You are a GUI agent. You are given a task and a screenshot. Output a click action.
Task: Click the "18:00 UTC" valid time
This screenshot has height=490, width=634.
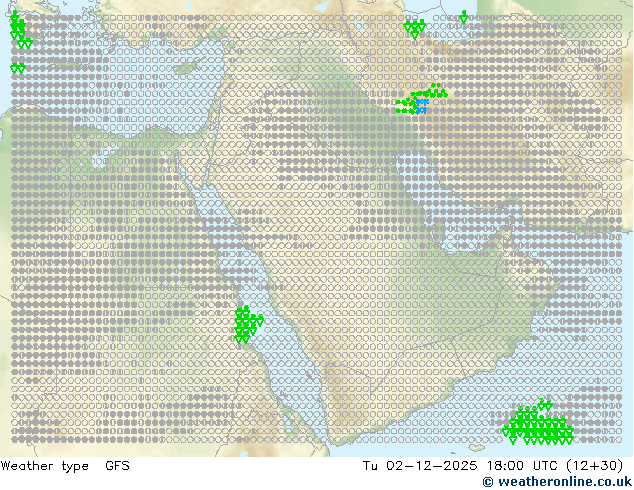[523, 466]
